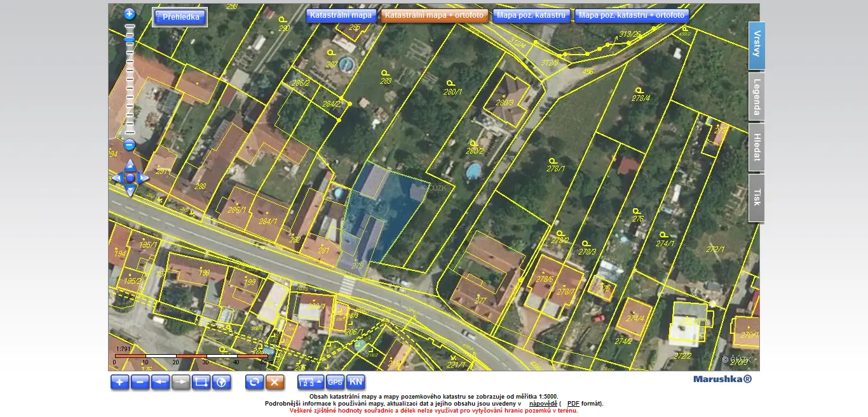Open the Hledat search panel
868x417 pixels.
(756, 147)
